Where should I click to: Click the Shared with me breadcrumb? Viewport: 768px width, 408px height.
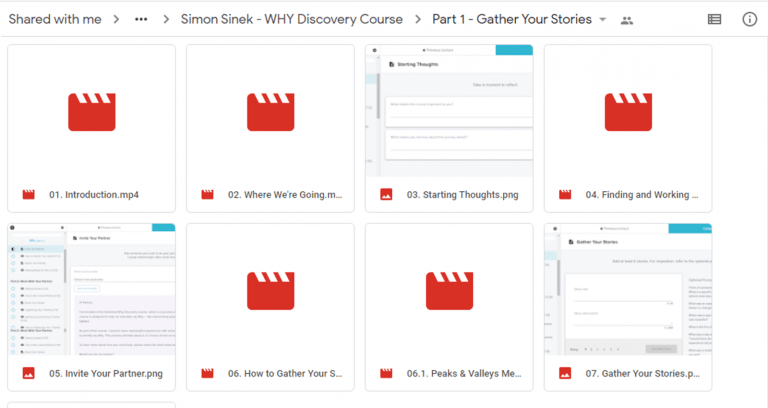tap(55, 19)
